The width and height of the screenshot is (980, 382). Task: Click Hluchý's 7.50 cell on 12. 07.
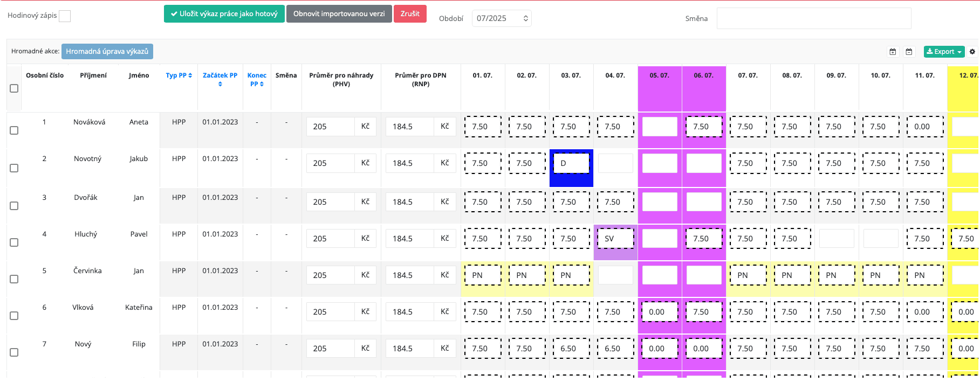965,239
